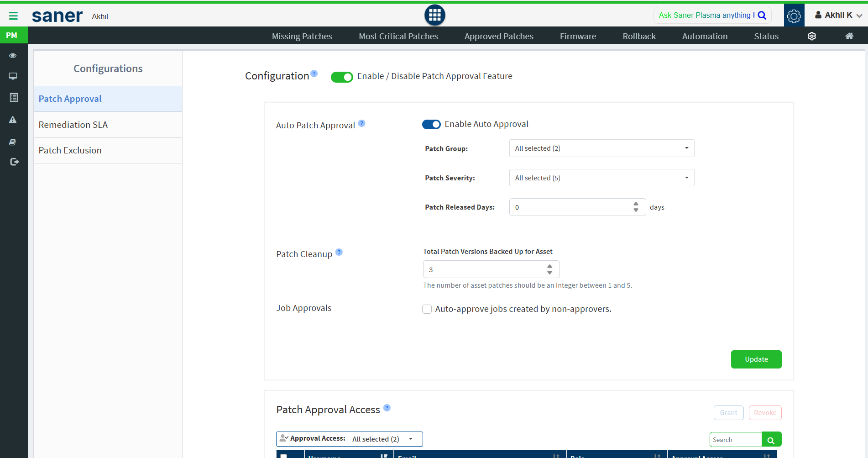The width and height of the screenshot is (868, 458).
Task: Open the monitor devices sidebar icon
Action: (13, 76)
